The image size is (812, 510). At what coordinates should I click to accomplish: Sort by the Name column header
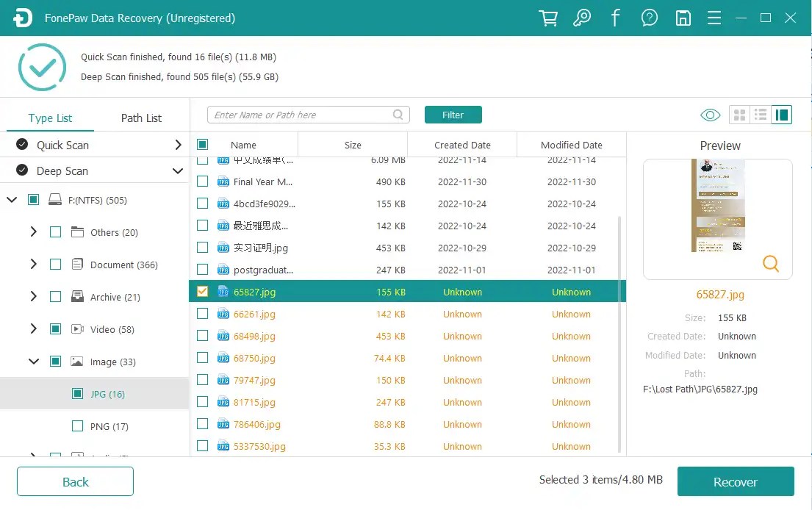pos(243,145)
